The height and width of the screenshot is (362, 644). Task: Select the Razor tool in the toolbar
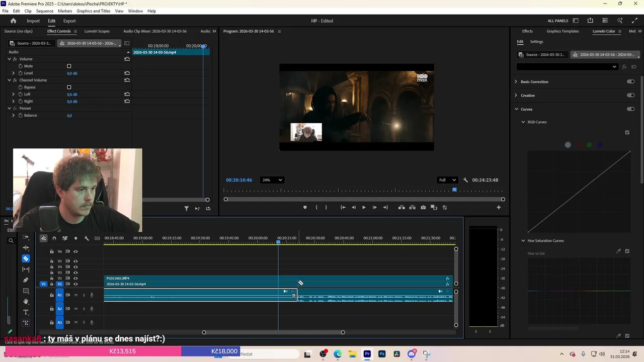(26, 258)
